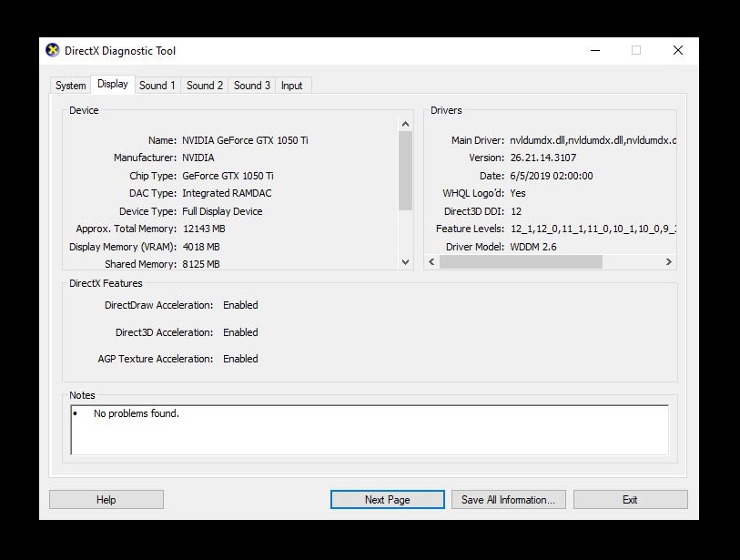
Task: Click the Shared Memory value 8125 MB
Action: (201, 264)
